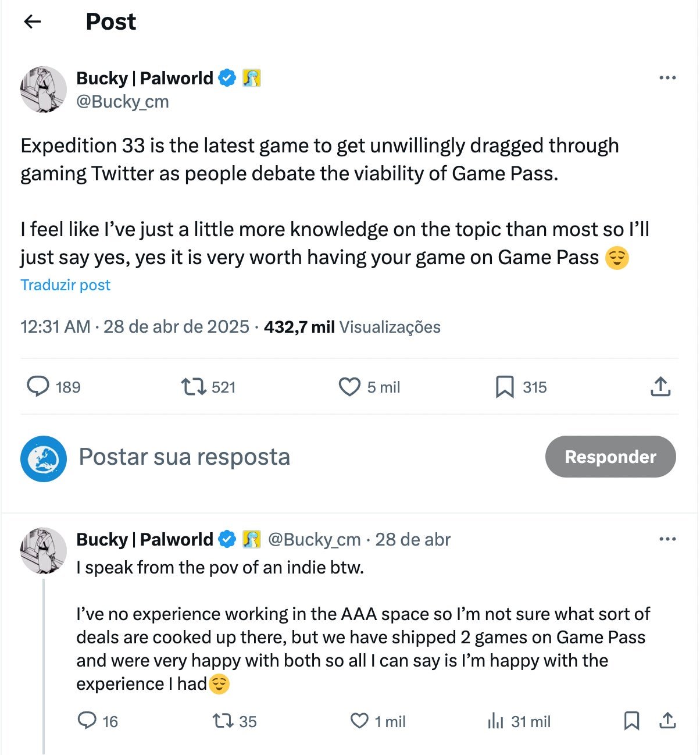Share the indie reply via share icon
Image resolution: width=700 pixels, height=755 pixels.
667,721
